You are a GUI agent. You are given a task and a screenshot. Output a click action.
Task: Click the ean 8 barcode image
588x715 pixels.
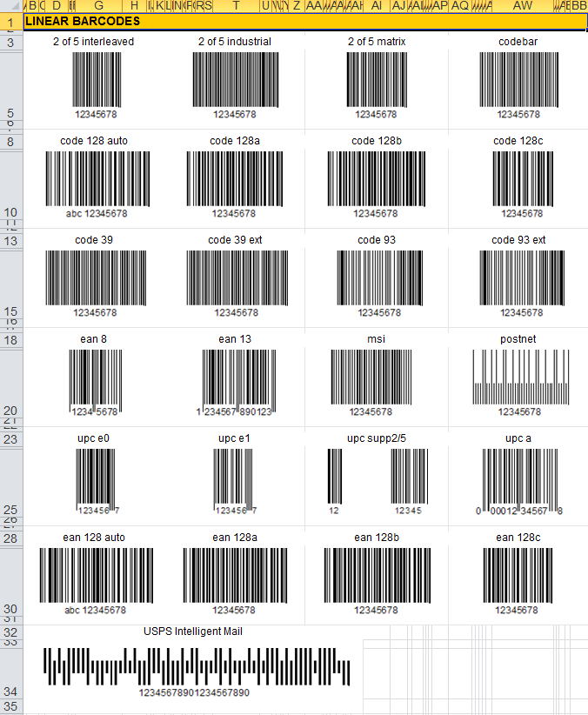(96, 382)
